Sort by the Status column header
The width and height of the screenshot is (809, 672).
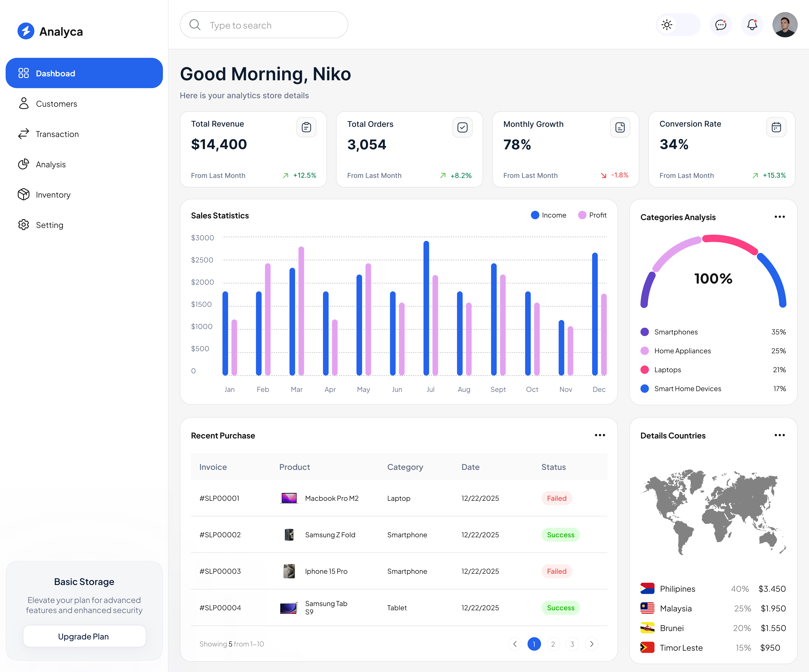pyautogui.click(x=554, y=467)
